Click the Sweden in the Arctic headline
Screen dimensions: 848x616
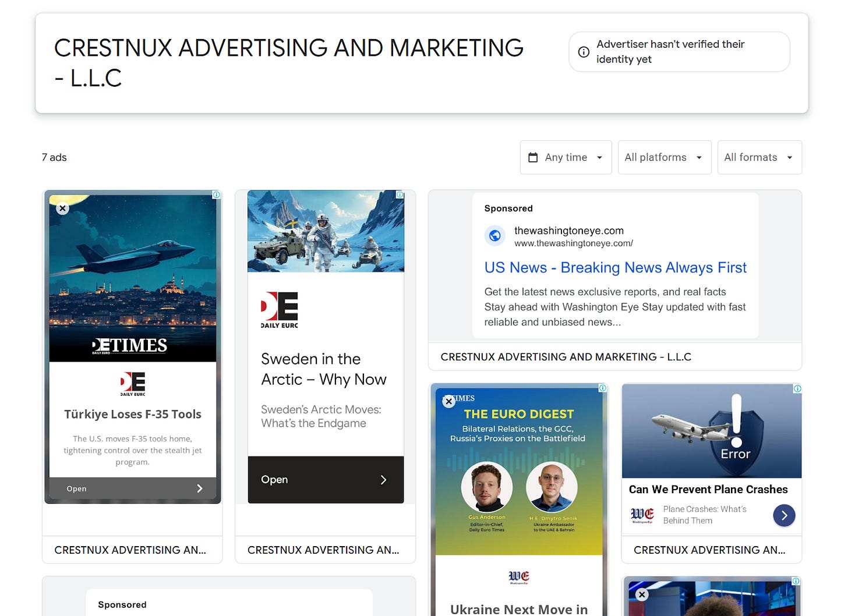[x=323, y=369]
